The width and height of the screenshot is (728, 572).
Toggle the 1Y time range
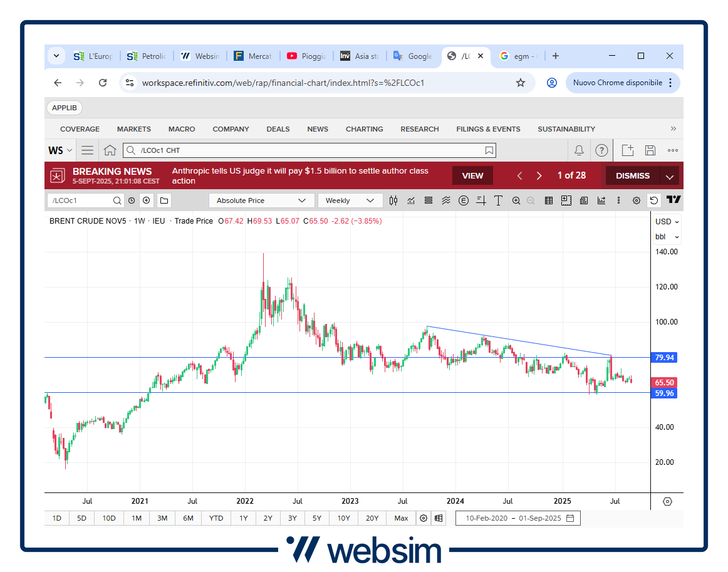pos(244,518)
